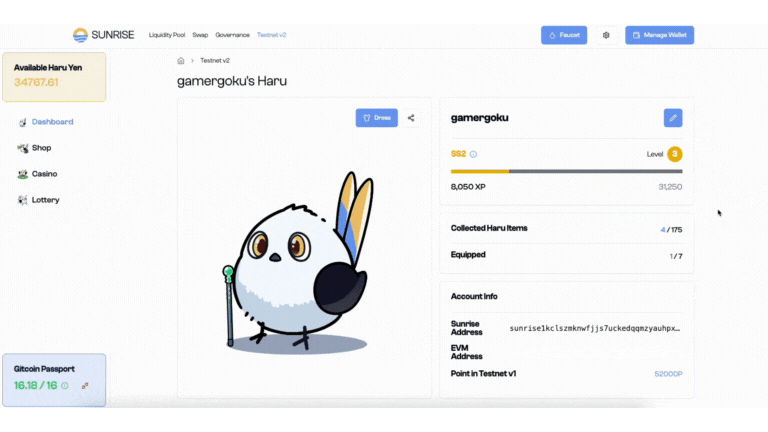
Task: Click the SS2 season label
Action: 458,154
